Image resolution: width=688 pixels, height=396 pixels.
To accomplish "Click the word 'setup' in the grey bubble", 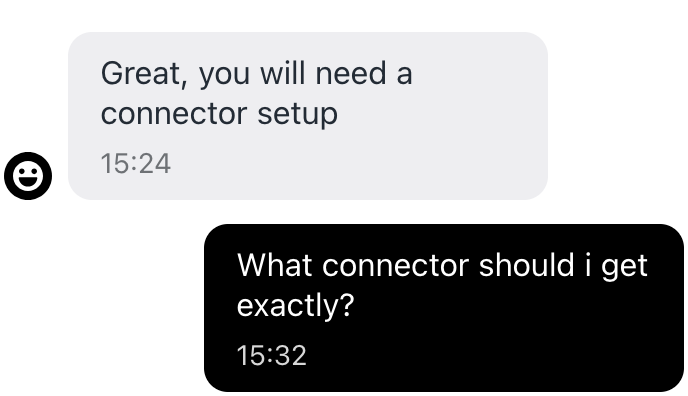I will coord(297,115).
